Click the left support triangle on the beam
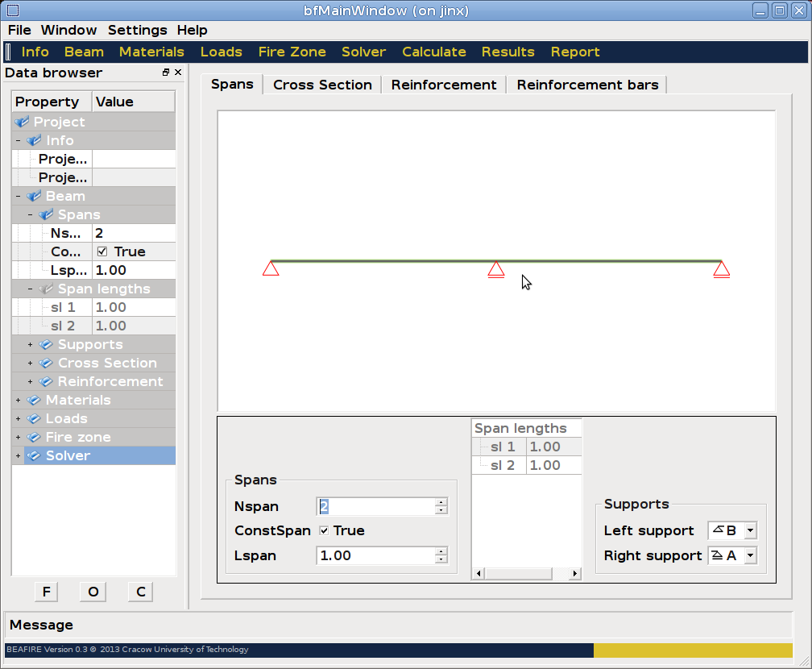812x669 pixels. (271, 268)
